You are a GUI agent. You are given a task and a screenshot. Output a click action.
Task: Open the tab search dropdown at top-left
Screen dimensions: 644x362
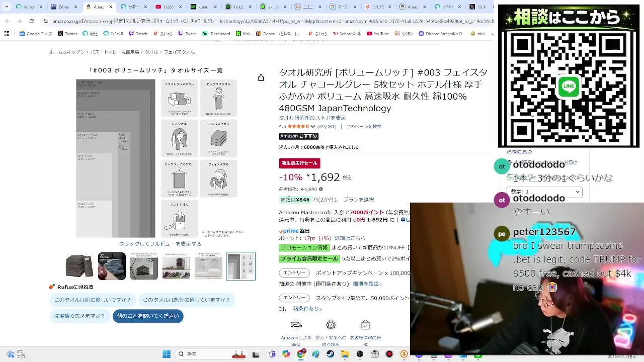6,7
